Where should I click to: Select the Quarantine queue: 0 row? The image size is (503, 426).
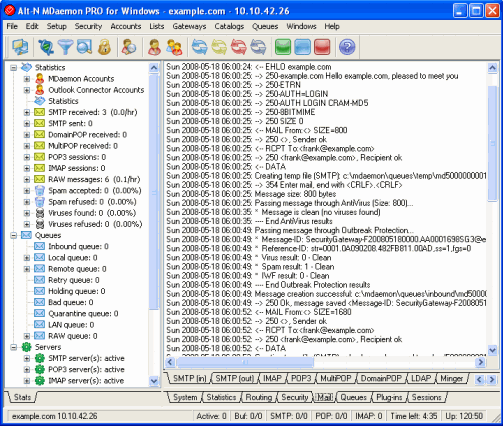tap(83, 313)
